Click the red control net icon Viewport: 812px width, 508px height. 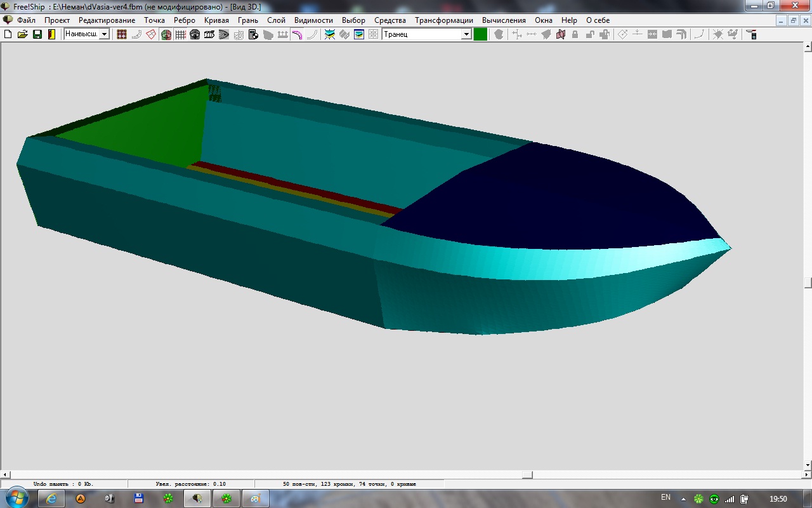tap(122, 34)
